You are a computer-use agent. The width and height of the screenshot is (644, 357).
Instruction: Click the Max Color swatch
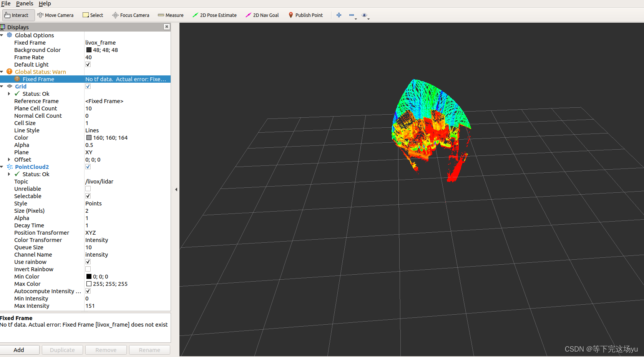click(x=89, y=284)
